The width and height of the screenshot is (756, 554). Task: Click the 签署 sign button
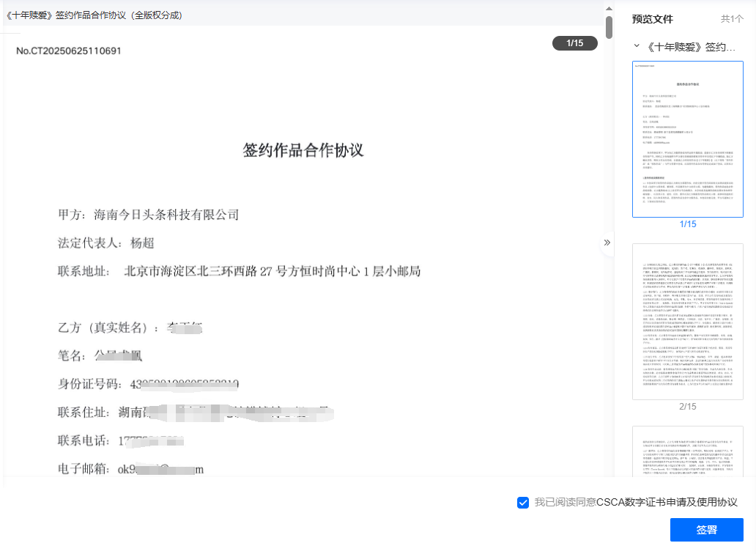click(x=706, y=529)
